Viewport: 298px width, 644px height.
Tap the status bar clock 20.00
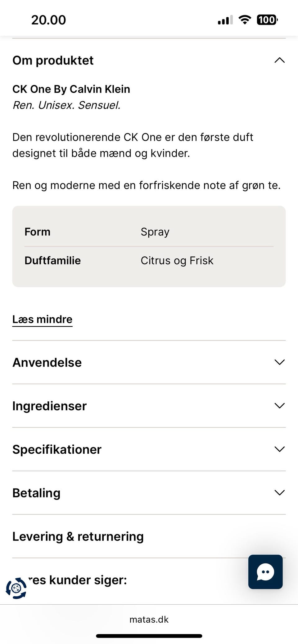(x=48, y=20)
